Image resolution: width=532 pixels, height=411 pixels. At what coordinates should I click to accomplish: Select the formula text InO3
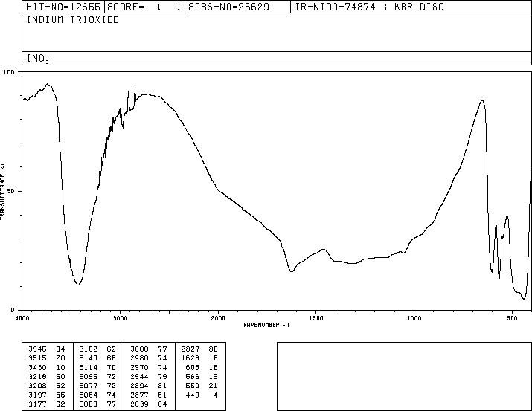[x=38, y=58]
